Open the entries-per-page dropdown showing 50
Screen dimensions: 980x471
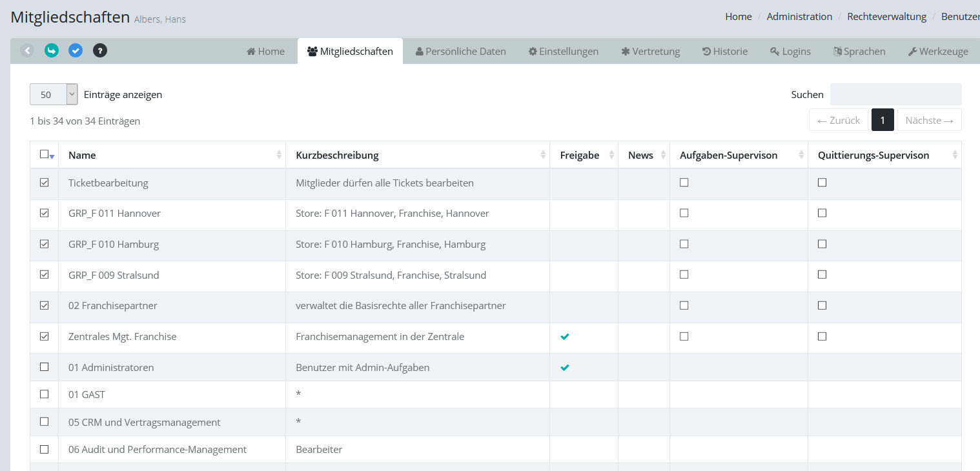coord(54,94)
